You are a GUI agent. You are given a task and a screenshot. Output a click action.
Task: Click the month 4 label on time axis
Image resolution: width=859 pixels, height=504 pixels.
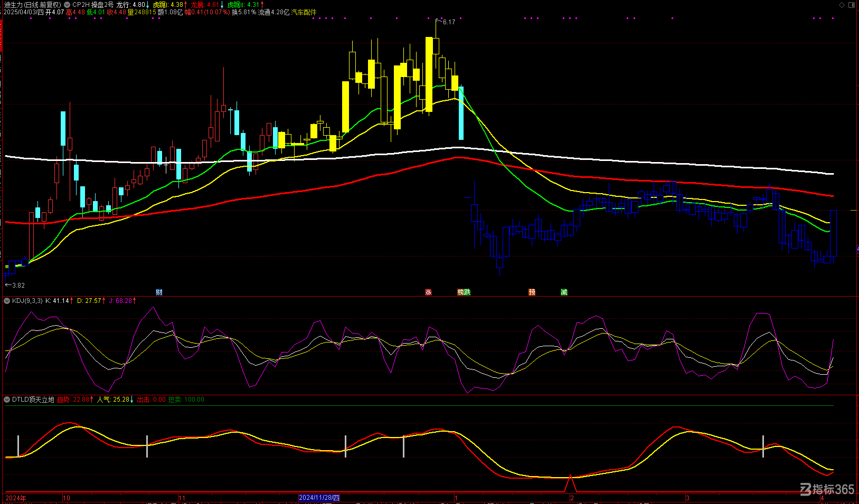[x=823, y=498]
